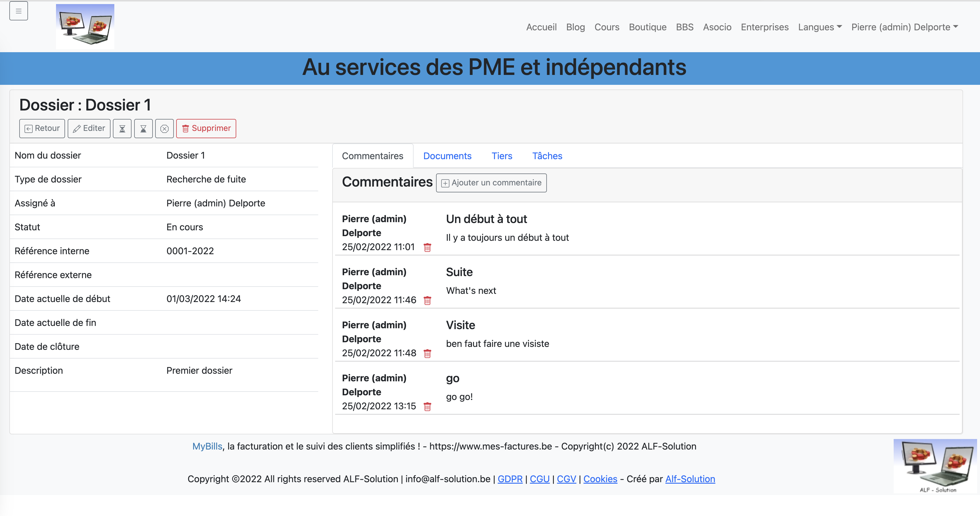Open the GDPR footer link
Viewport: 980px width, 516px height.
510,479
